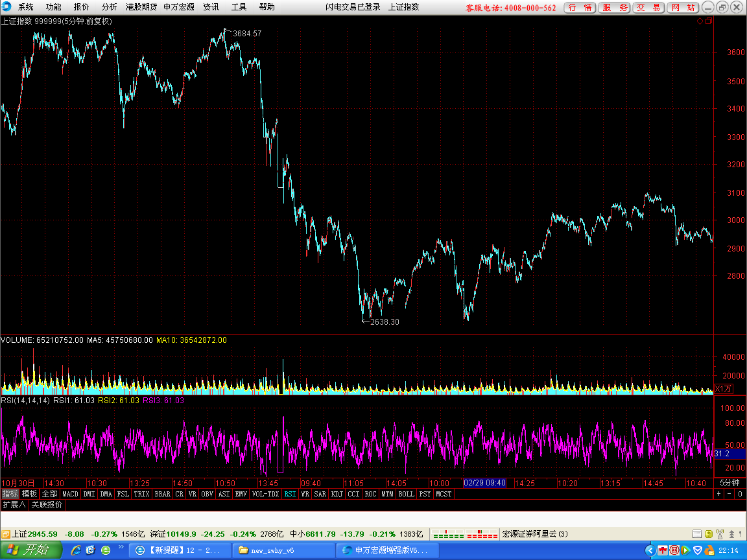The height and width of the screenshot is (560, 747).
Task: Switch to the DMA indicator
Action: pyautogui.click(x=106, y=494)
